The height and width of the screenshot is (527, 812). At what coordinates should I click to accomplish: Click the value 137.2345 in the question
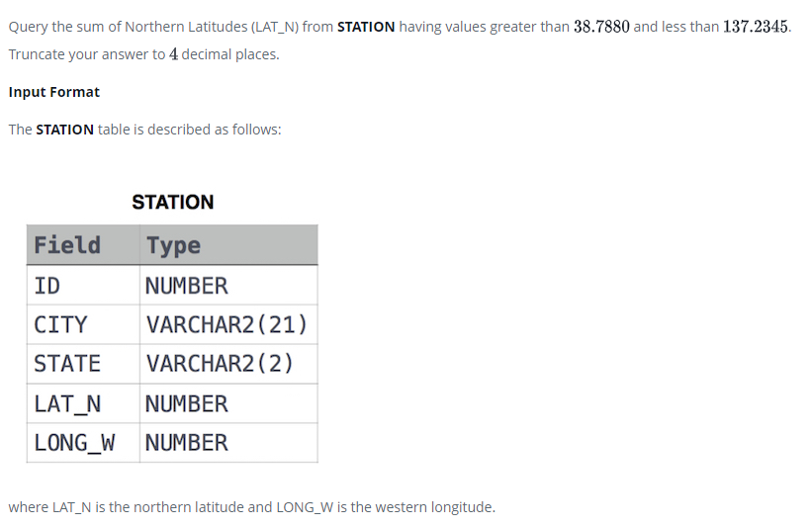tap(755, 27)
